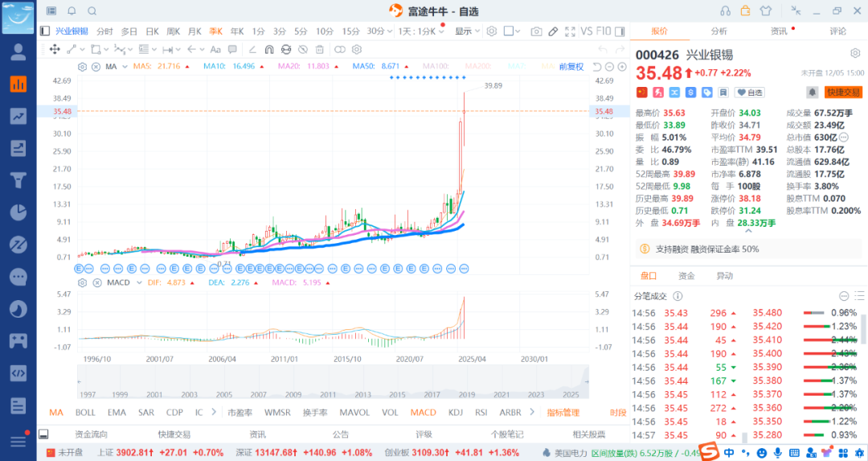Open the skin theme shirt icon
Viewport: 868px width, 461px height.
click(x=766, y=10)
